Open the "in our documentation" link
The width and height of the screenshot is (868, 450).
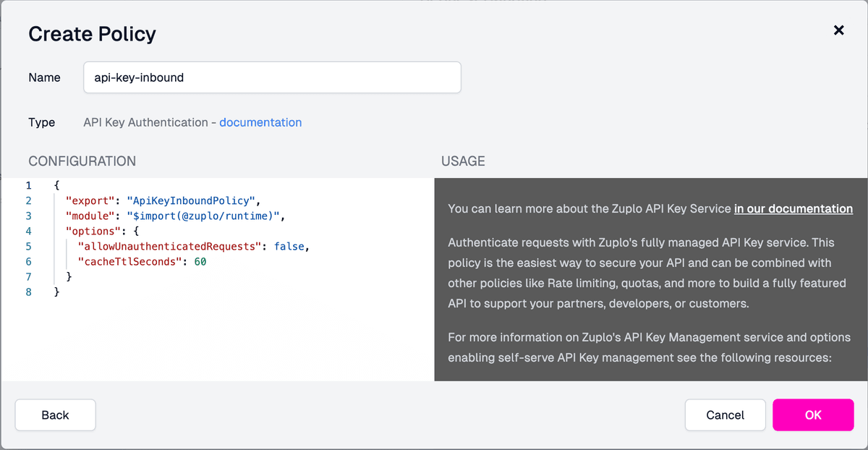[793, 208]
